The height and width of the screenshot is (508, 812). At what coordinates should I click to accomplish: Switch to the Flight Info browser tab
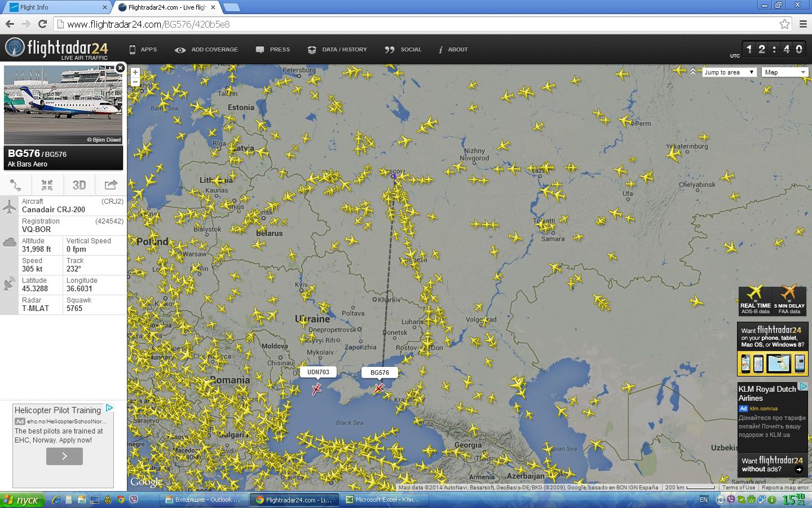(56, 7)
